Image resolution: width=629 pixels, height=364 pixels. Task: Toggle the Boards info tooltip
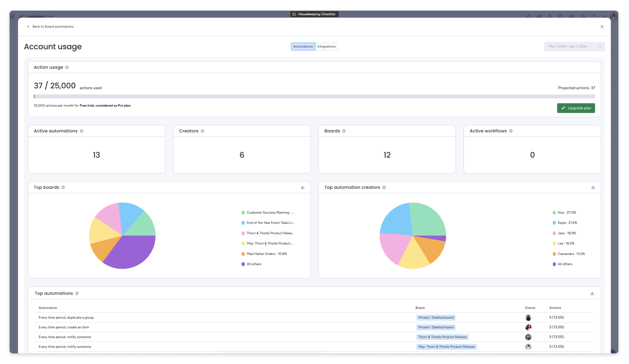[344, 131]
